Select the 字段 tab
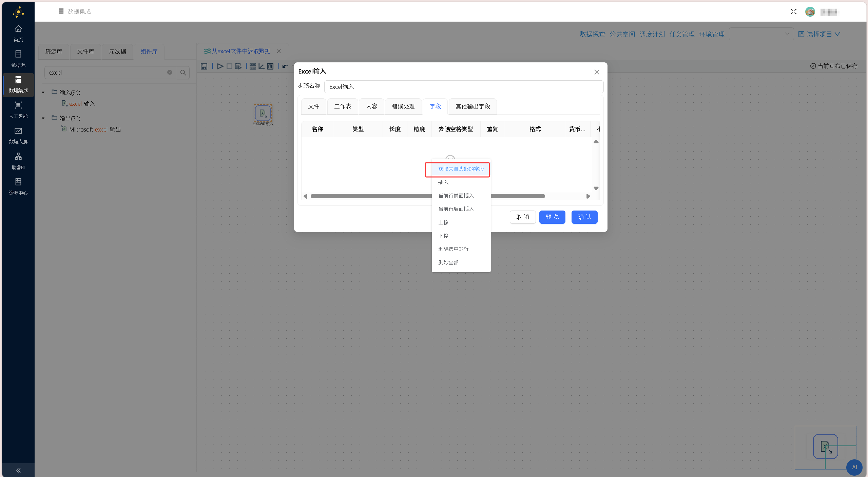The height and width of the screenshot is (477, 868). point(435,106)
